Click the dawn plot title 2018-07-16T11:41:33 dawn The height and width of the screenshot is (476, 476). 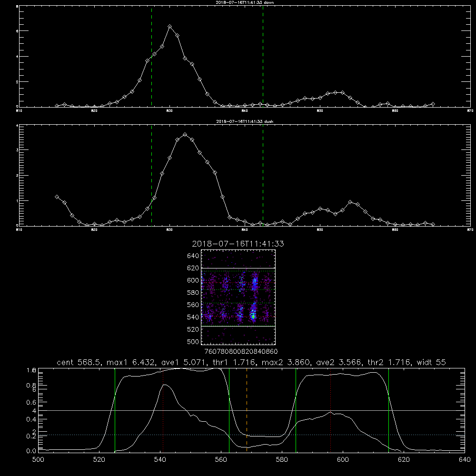pos(245,2)
